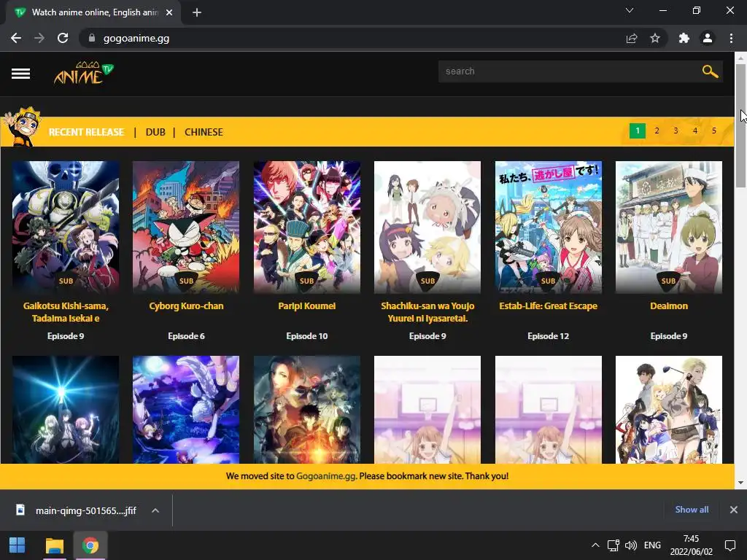Click Cyborg Kuro-chan title link

tap(186, 306)
